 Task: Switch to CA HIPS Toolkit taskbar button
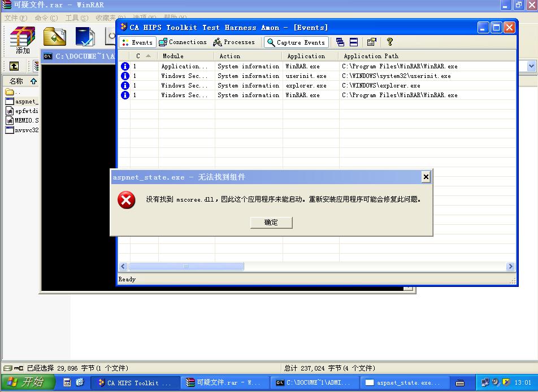pyautogui.click(x=135, y=382)
